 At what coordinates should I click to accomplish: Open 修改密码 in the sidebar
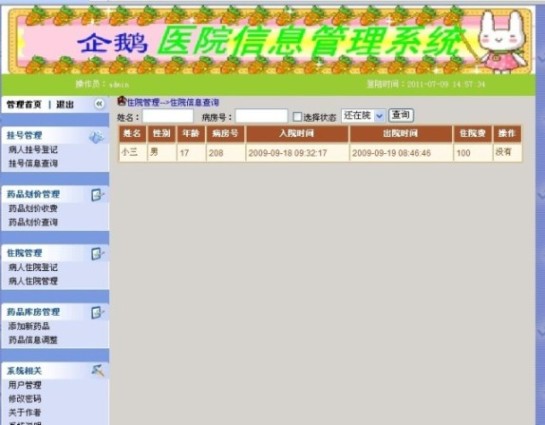pos(25,399)
